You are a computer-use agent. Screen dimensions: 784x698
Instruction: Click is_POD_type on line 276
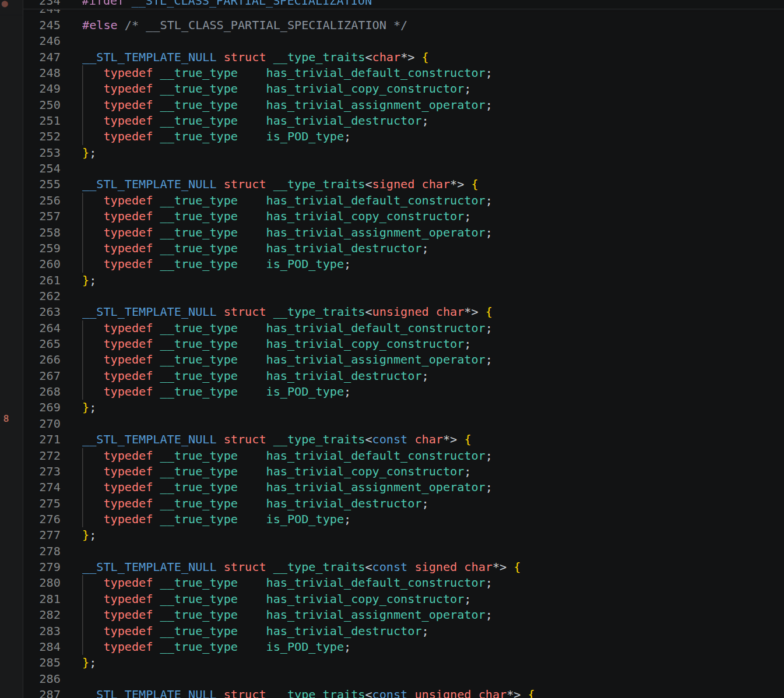(305, 520)
